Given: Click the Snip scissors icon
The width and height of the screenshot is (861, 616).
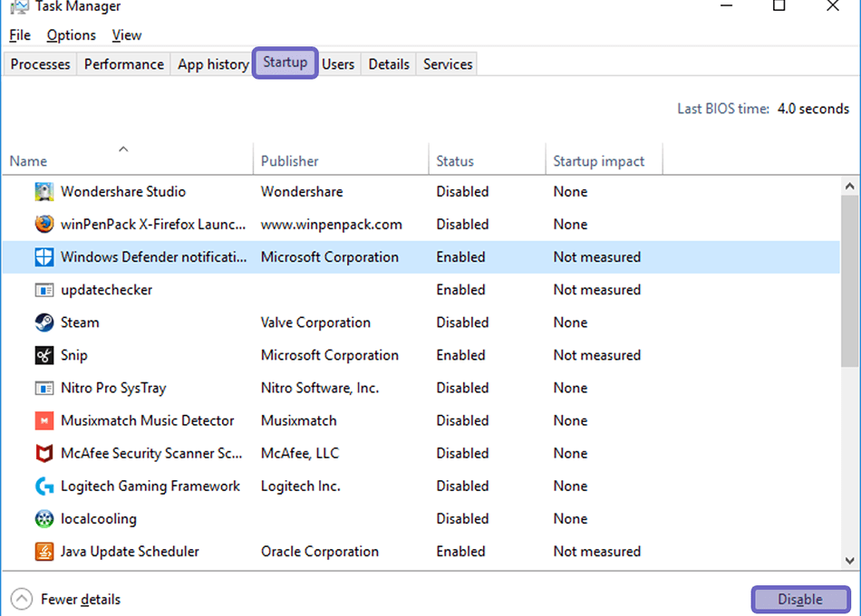Looking at the screenshot, I should (x=44, y=355).
